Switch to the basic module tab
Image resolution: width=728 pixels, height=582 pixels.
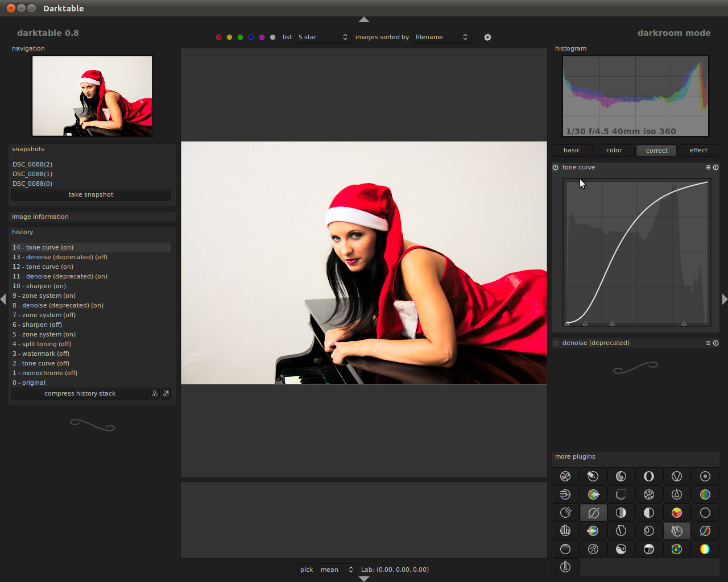pos(572,151)
